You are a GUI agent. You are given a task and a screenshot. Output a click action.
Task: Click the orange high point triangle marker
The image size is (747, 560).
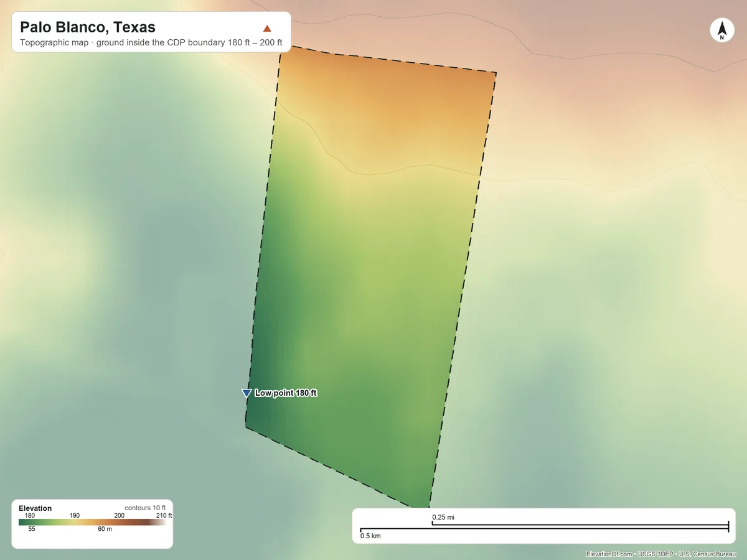[x=267, y=28]
